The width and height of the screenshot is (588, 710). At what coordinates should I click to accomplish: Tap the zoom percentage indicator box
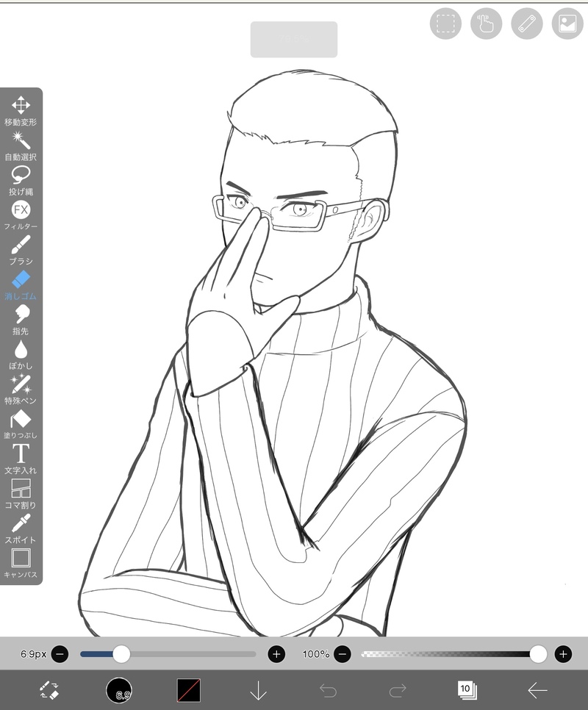pyautogui.click(x=294, y=40)
